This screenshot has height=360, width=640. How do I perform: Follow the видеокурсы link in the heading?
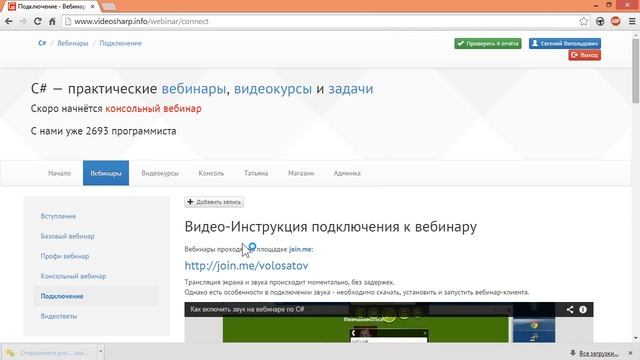click(273, 89)
